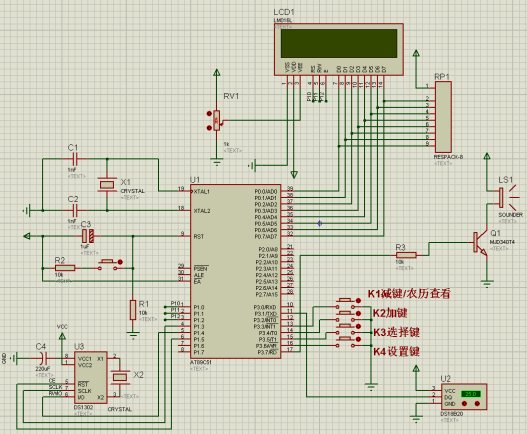This screenshot has height=434, width=527.
Task: Click the U2 DS18B20 sensor body
Action: (x=464, y=397)
